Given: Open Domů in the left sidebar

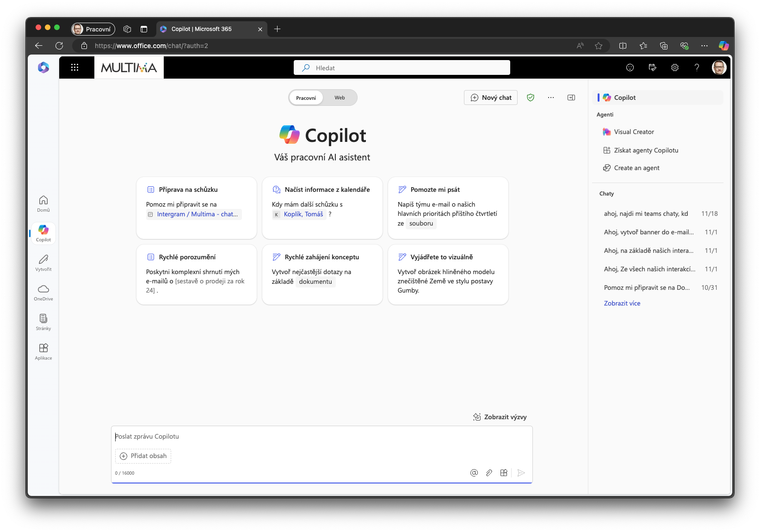Looking at the screenshot, I should 43,203.
